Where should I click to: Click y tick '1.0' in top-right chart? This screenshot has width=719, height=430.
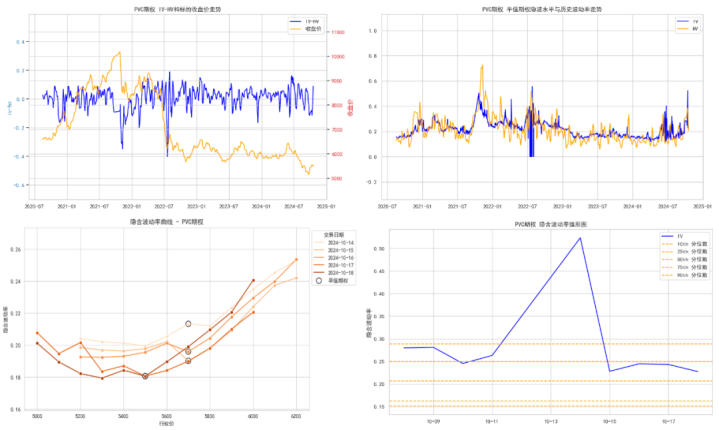[373, 31]
